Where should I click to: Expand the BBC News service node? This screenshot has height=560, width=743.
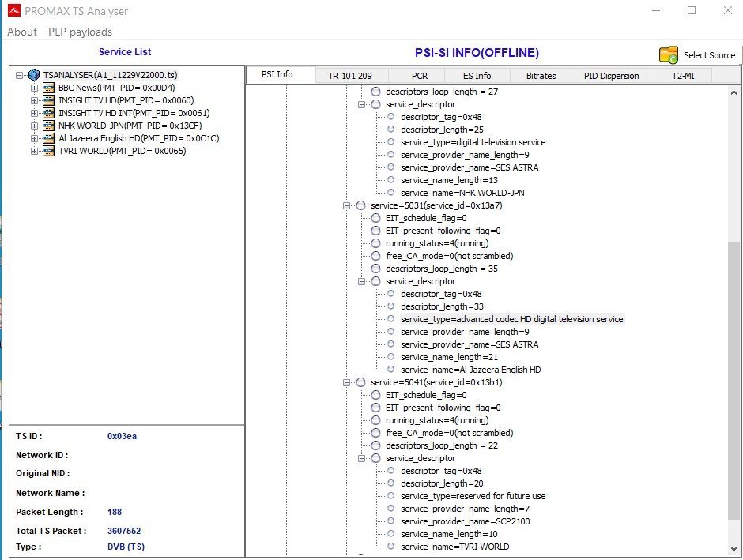click(x=34, y=88)
